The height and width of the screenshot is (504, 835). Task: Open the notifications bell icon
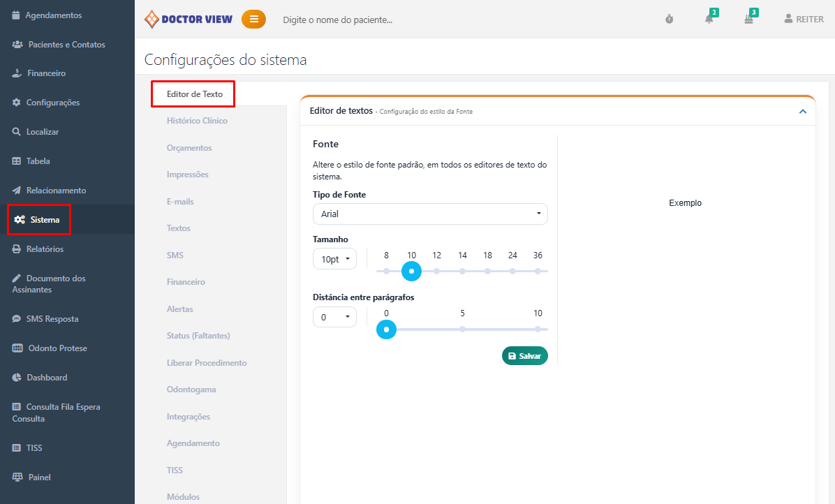pos(709,20)
